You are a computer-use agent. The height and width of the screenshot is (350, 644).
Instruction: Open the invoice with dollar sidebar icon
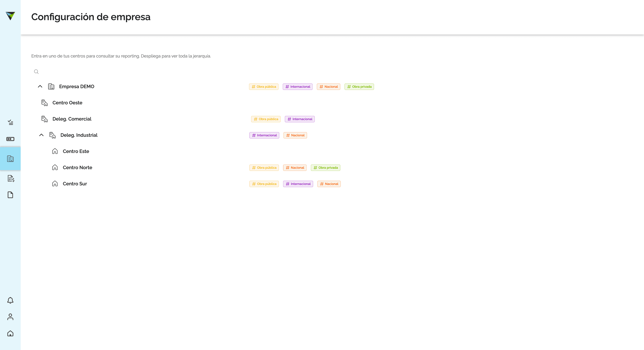11,178
